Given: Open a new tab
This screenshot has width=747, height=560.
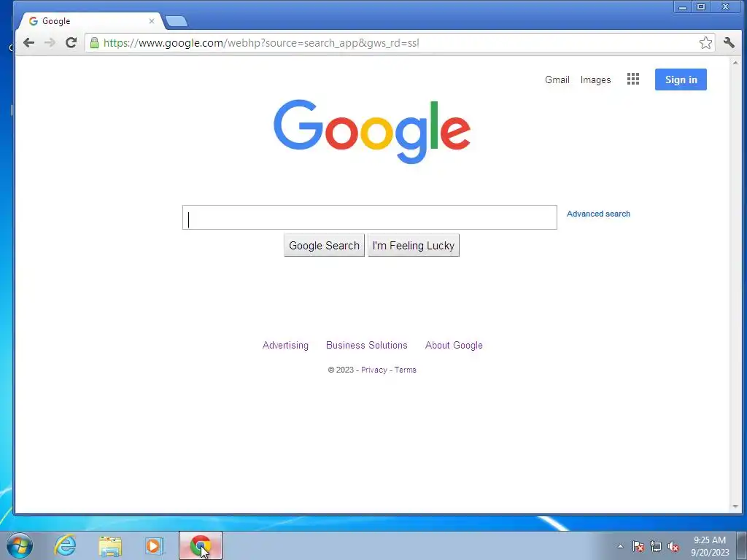Looking at the screenshot, I should [x=177, y=21].
